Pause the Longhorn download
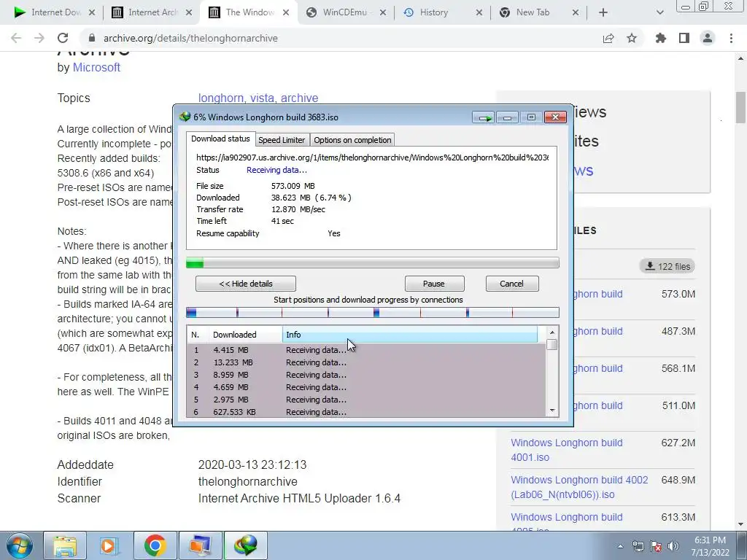747x560 pixels. pos(434,284)
